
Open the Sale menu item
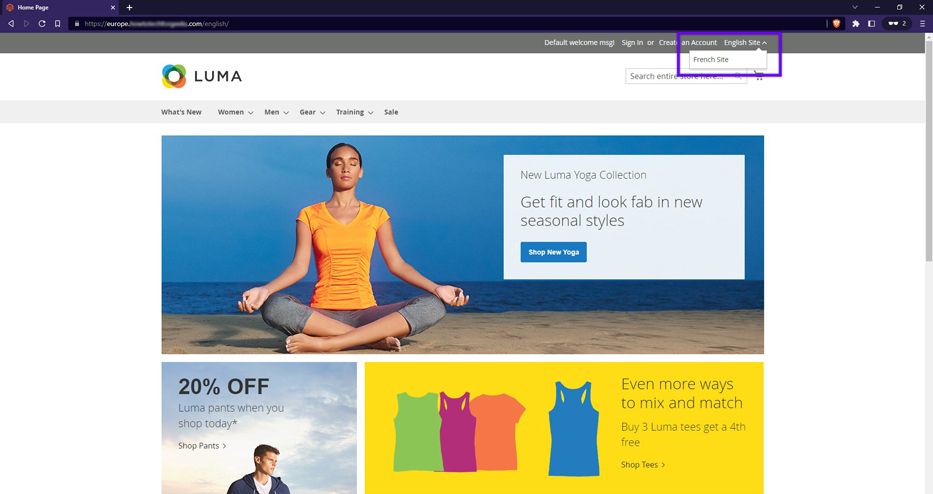pos(391,112)
